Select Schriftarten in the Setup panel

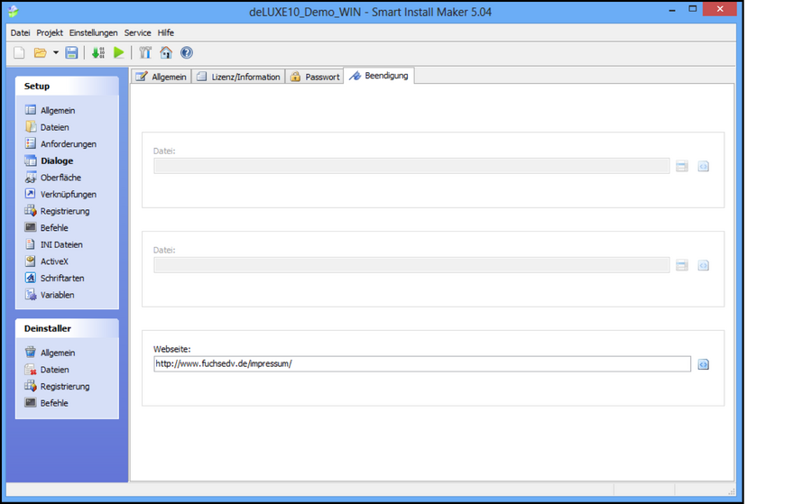[x=62, y=278]
